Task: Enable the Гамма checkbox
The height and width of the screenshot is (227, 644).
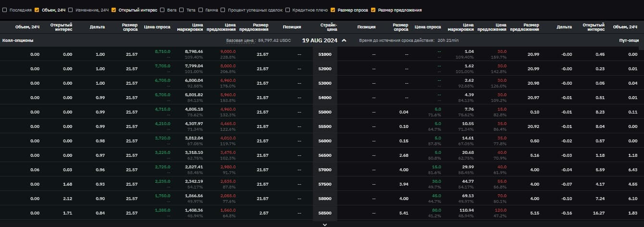Action: point(201,10)
